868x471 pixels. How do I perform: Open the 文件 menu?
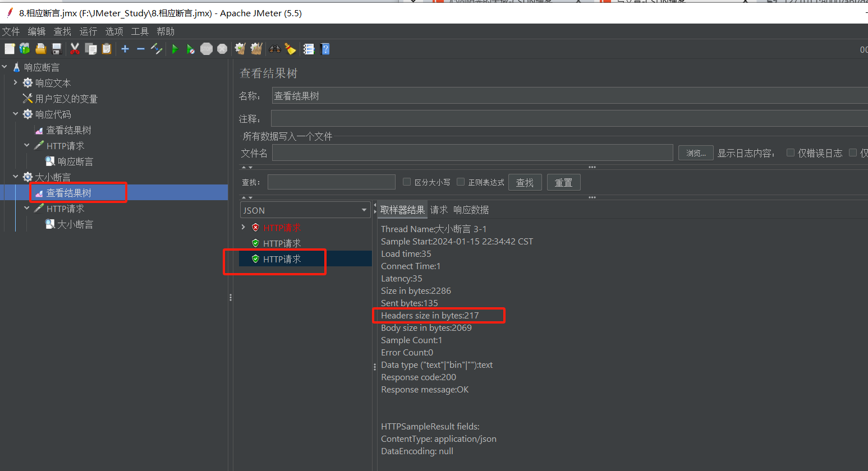click(11, 31)
